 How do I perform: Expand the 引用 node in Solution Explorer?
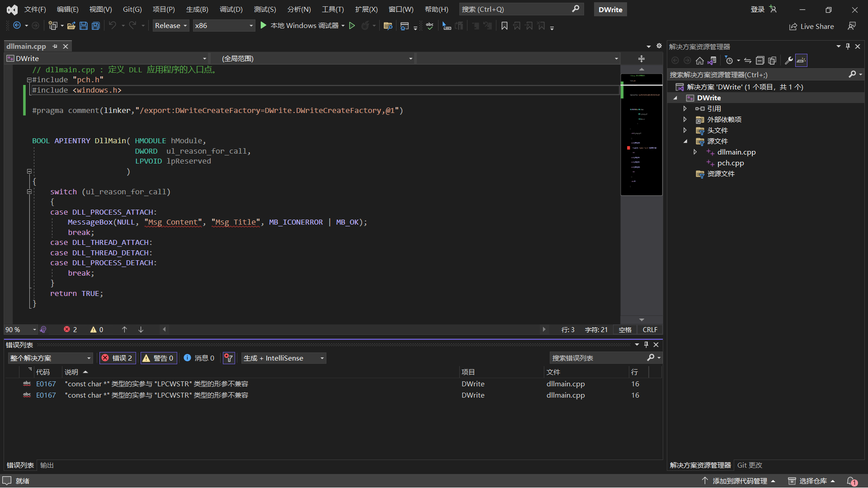tap(686, 108)
